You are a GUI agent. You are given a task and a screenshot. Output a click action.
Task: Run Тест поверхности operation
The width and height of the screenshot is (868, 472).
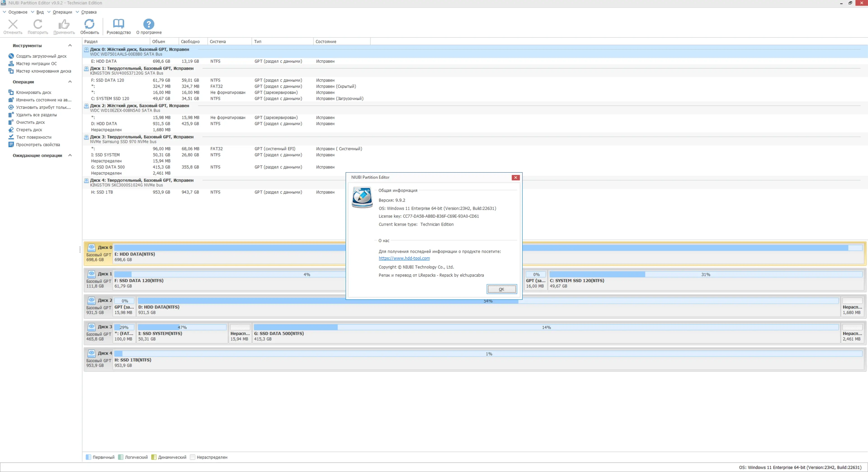34,137
